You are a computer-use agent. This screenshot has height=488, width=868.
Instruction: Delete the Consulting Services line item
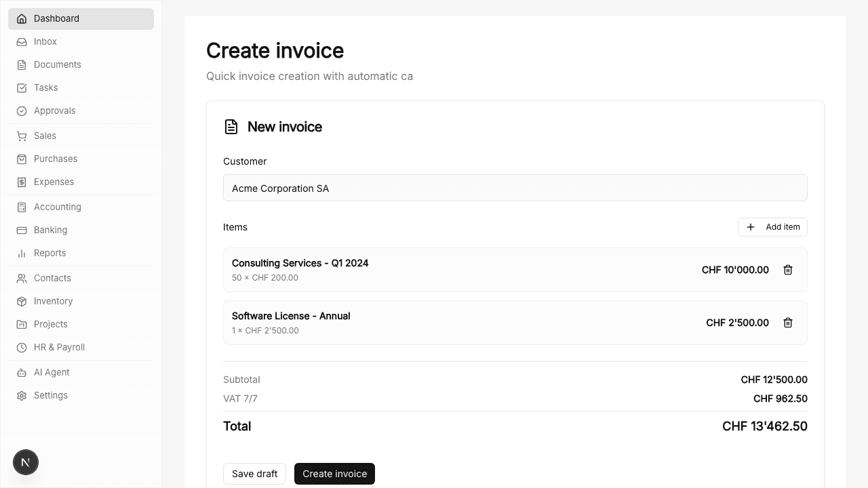point(788,269)
